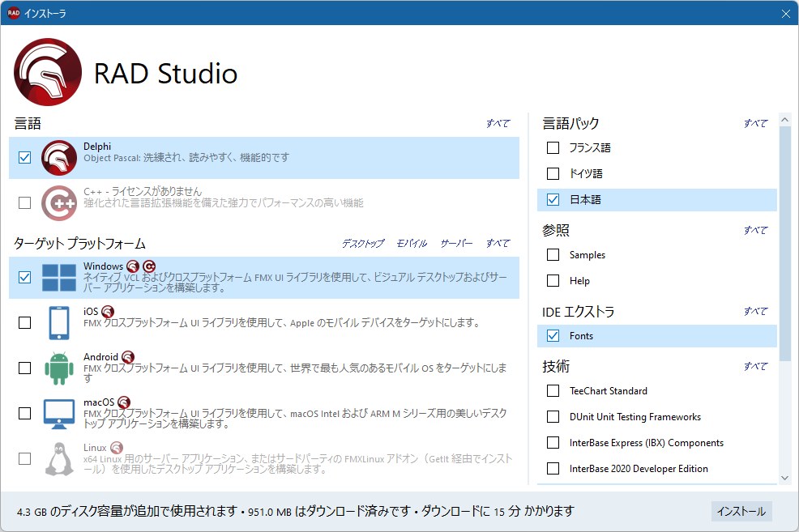This screenshot has width=799, height=532.
Task: Click the right panel scrollbar down arrow
Action: pos(784,477)
